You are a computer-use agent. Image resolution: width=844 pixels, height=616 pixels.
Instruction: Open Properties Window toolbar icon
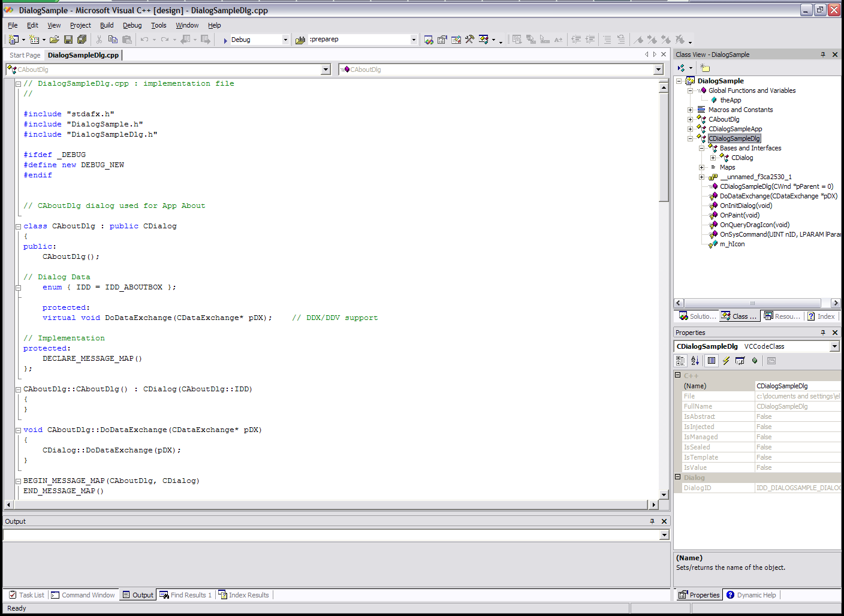(x=442, y=40)
